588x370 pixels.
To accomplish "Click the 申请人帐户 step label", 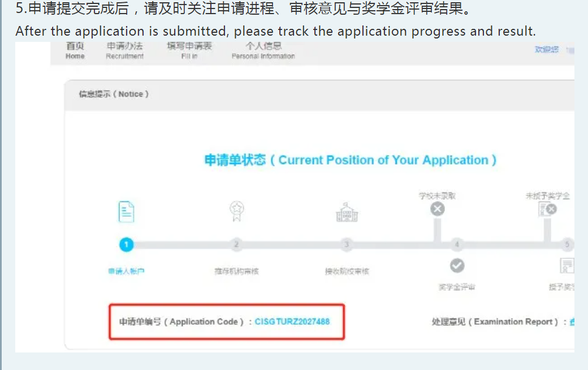I will 126,272.
